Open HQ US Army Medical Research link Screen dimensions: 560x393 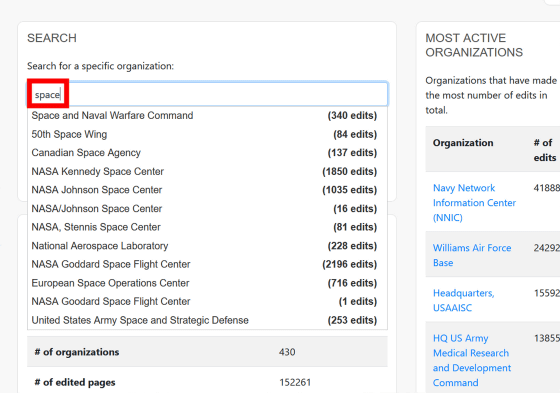coord(471,360)
